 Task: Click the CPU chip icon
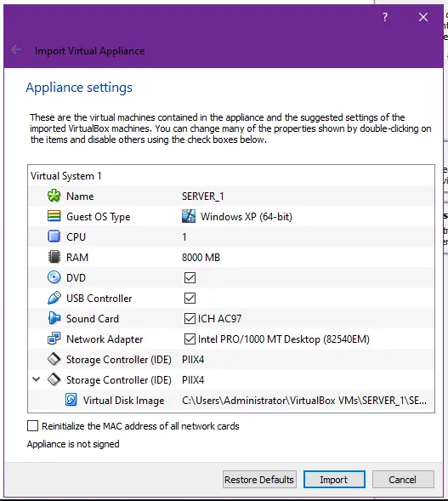54,236
